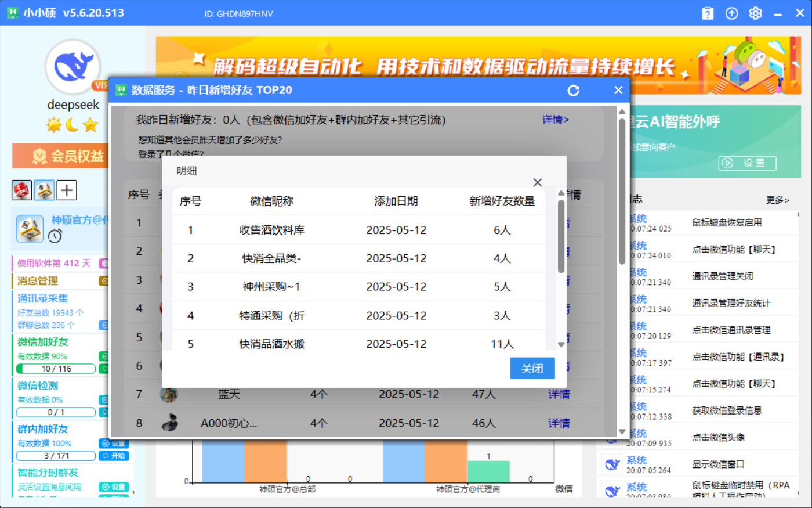Open the 通讯录采集 sidebar section

pos(43,298)
